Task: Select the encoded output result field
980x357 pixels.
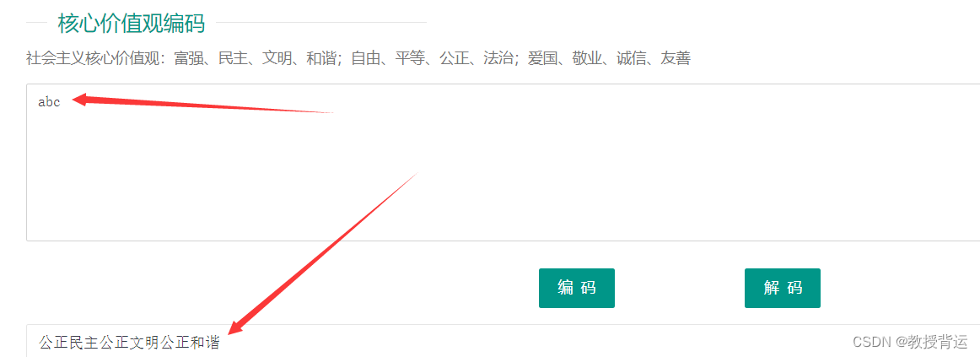Action: [x=503, y=341]
